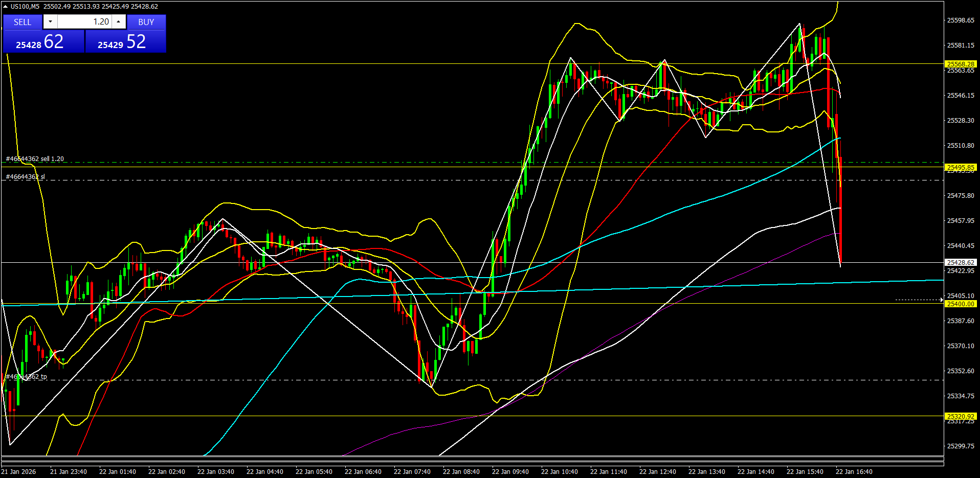Click the white arrow marker near 25400
Viewport: 980px width, 478px height.
click(x=941, y=300)
